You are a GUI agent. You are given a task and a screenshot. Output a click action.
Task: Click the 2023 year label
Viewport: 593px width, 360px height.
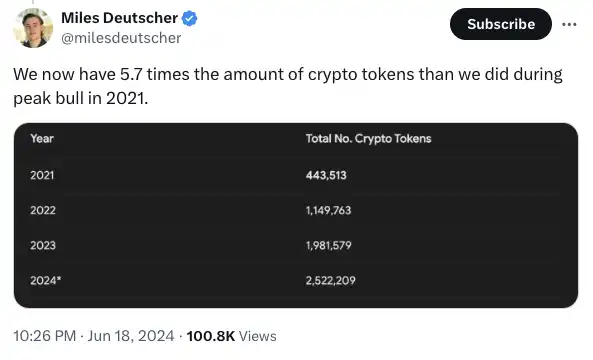coord(43,245)
